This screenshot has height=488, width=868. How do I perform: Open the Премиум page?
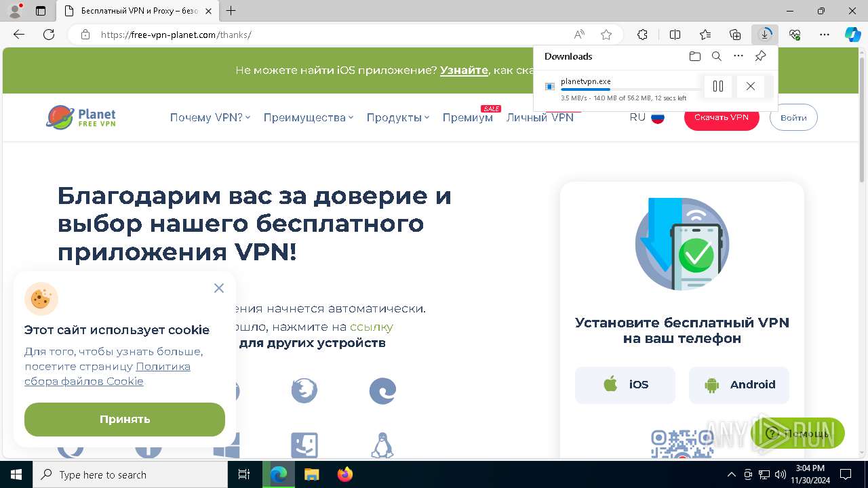[x=468, y=117]
